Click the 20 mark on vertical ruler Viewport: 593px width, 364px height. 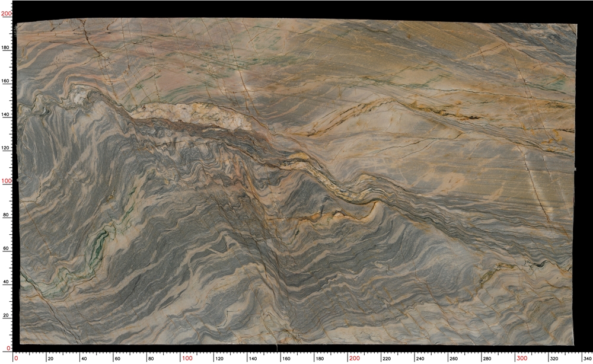coord(7,315)
